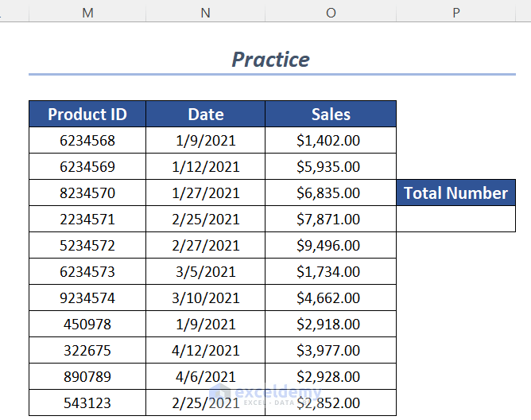Select date cell in the $1,402.00 row

coord(206,140)
